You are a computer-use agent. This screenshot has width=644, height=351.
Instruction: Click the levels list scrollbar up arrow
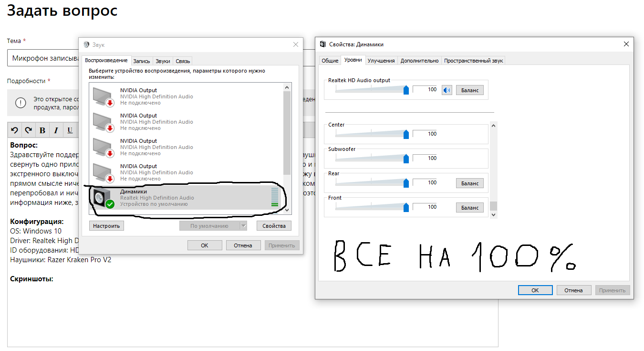(494, 126)
